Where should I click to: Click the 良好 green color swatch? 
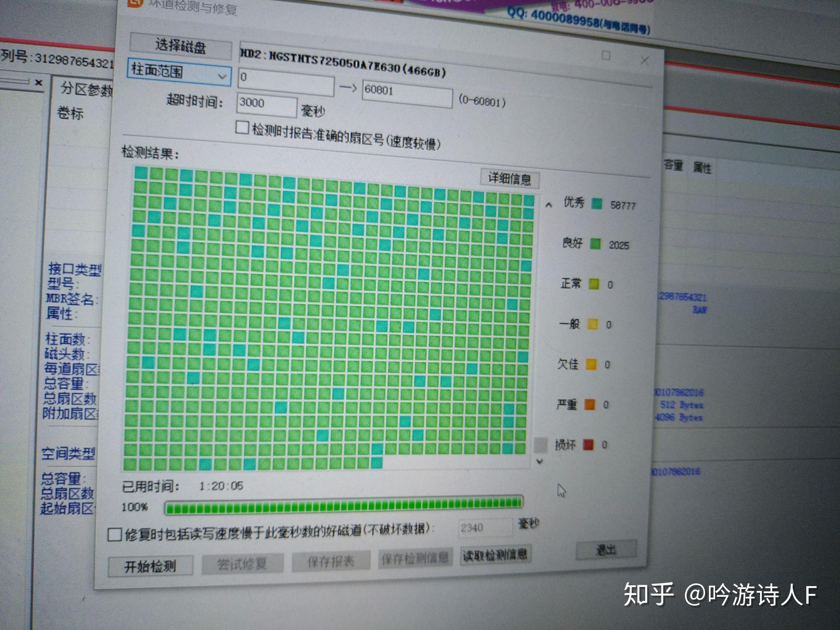coord(595,244)
